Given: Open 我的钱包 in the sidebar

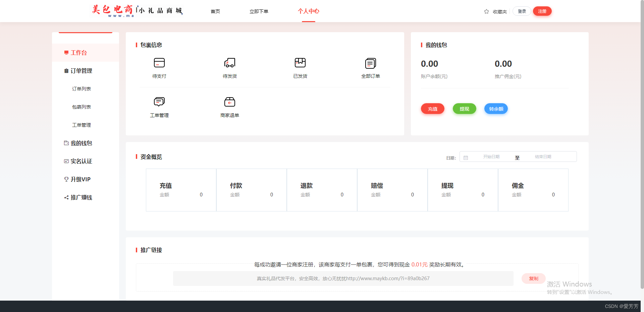Looking at the screenshot, I should pyautogui.click(x=86, y=143).
